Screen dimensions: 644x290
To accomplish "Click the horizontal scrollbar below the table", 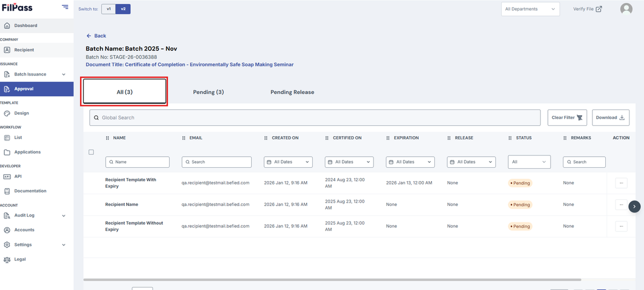I will [x=332, y=279].
